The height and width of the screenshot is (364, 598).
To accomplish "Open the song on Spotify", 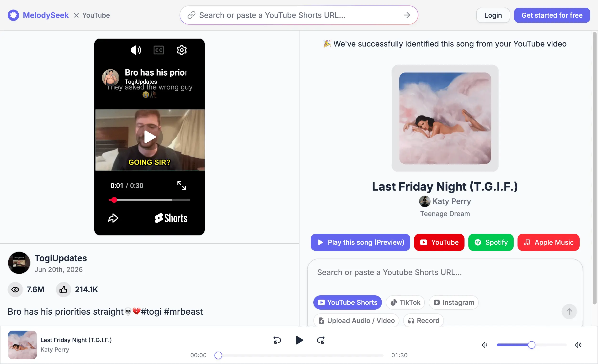I will coord(491,242).
